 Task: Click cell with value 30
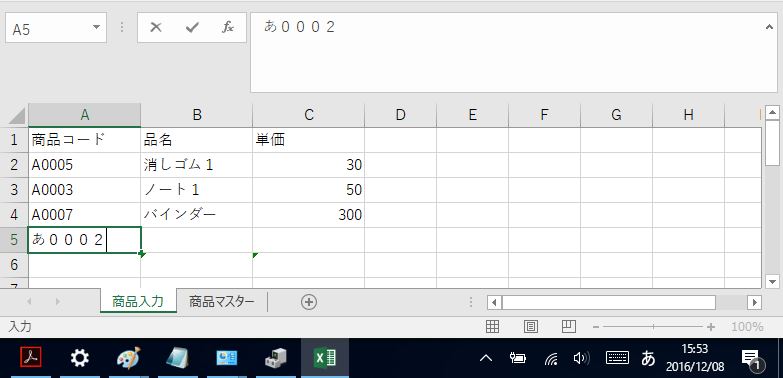pyautogui.click(x=309, y=165)
